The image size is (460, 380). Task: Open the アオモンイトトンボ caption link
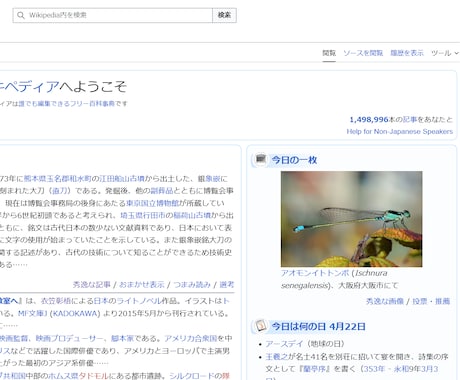(315, 273)
